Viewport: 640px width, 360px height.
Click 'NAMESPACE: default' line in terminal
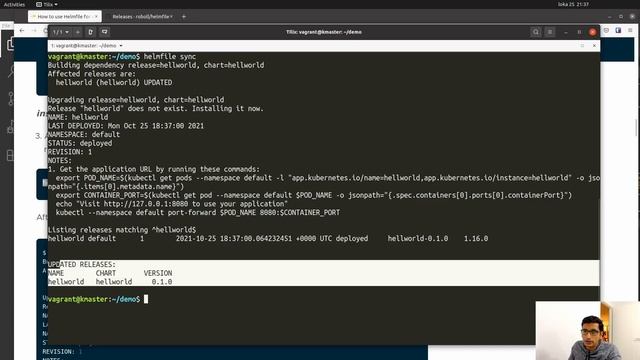84,134
